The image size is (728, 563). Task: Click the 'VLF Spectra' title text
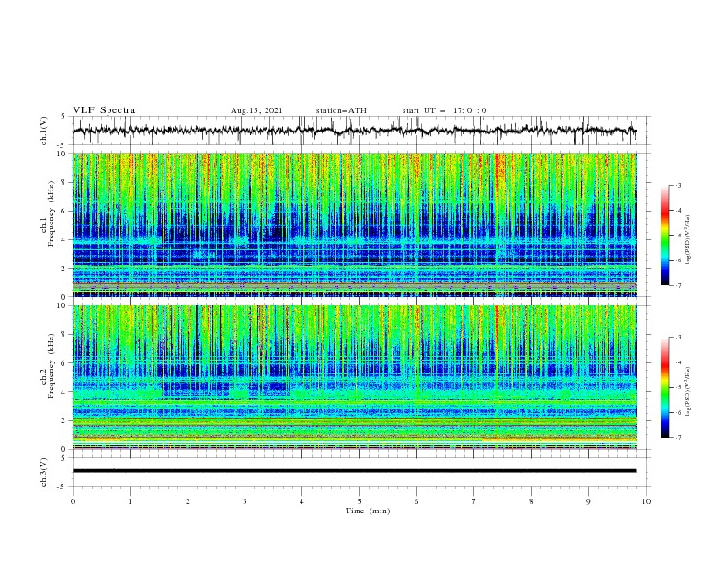[x=104, y=110]
